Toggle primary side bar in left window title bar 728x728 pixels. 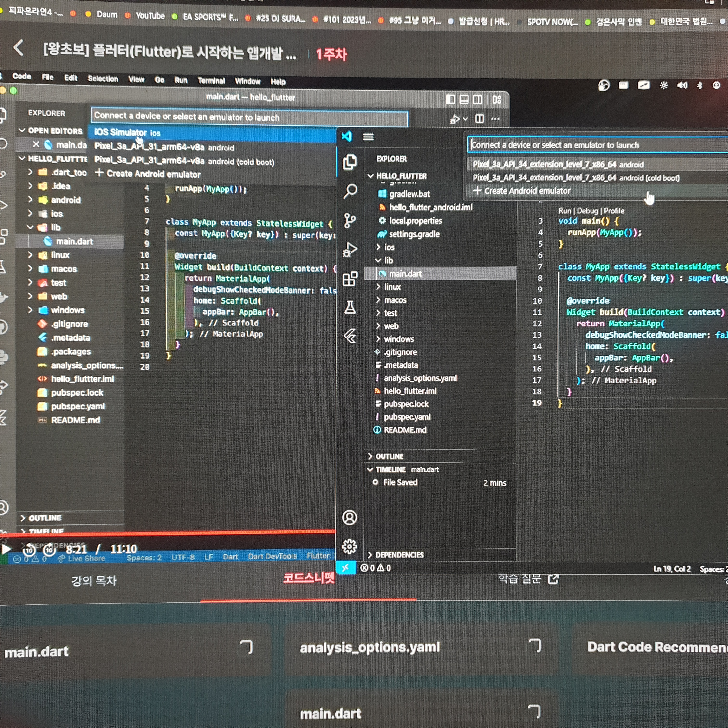click(x=450, y=99)
